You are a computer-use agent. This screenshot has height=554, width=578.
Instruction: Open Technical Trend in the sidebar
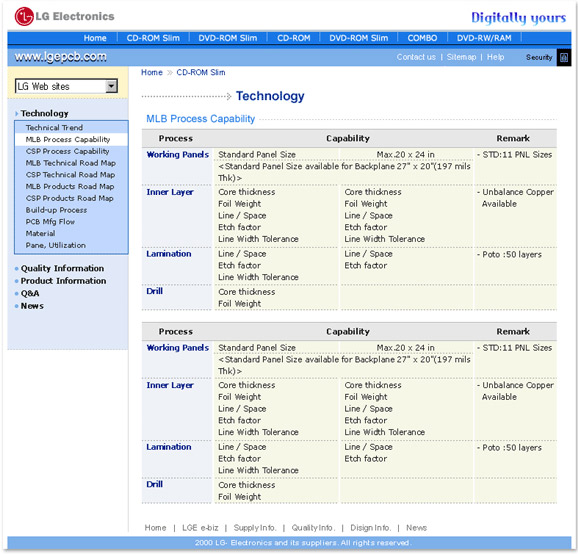click(x=54, y=128)
